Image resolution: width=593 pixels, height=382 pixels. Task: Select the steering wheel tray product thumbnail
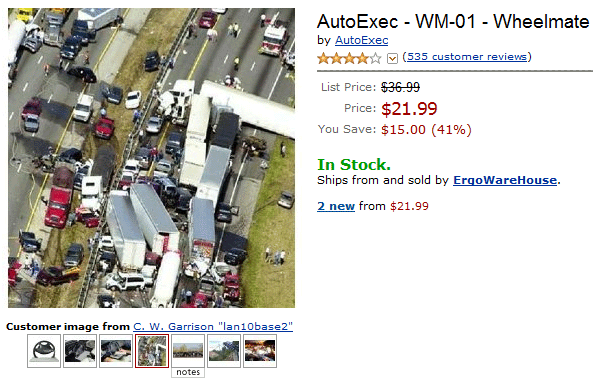pyautogui.click(x=44, y=351)
